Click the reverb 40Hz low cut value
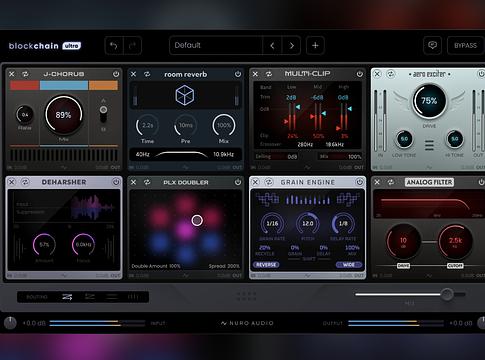Screen dimensions: 485x360 coord(142,155)
